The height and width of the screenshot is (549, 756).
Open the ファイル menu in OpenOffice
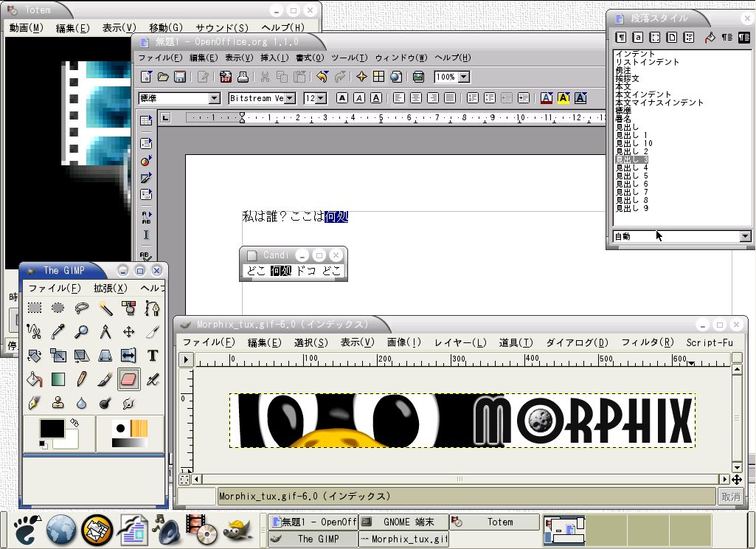[160, 58]
